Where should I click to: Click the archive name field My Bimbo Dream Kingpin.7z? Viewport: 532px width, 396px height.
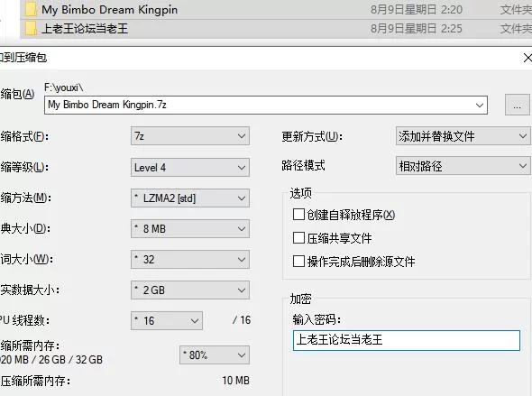[x=266, y=106]
